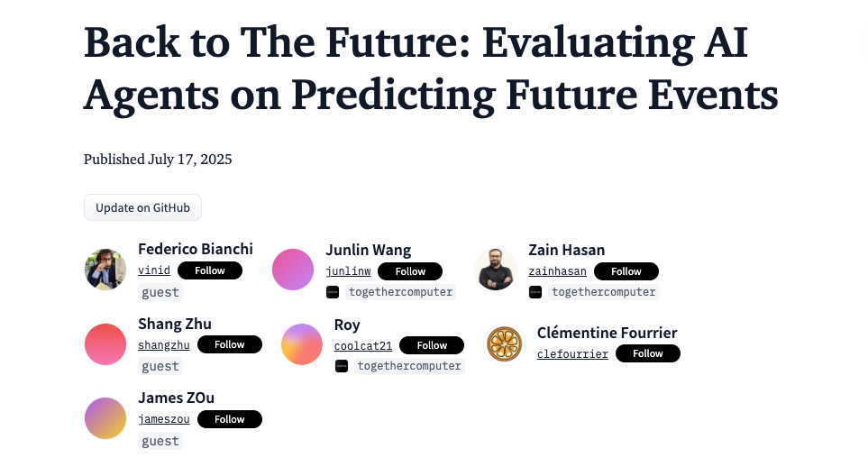
Task: Open the coolcat21 username link
Action: point(363,345)
